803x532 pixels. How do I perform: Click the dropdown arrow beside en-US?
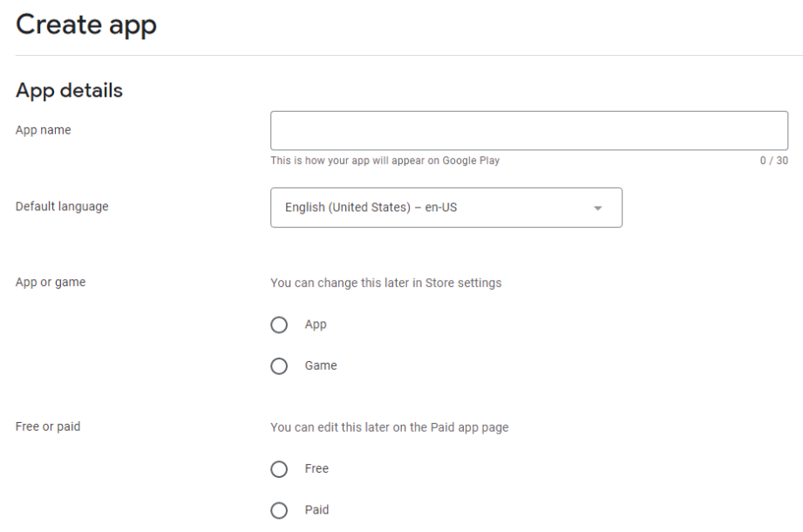pos(597,208)
